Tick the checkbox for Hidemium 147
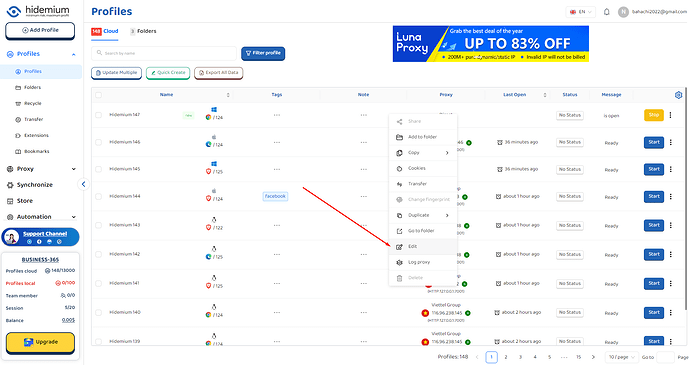This screenshot has height=365, width=690. (x=99, y=115)
